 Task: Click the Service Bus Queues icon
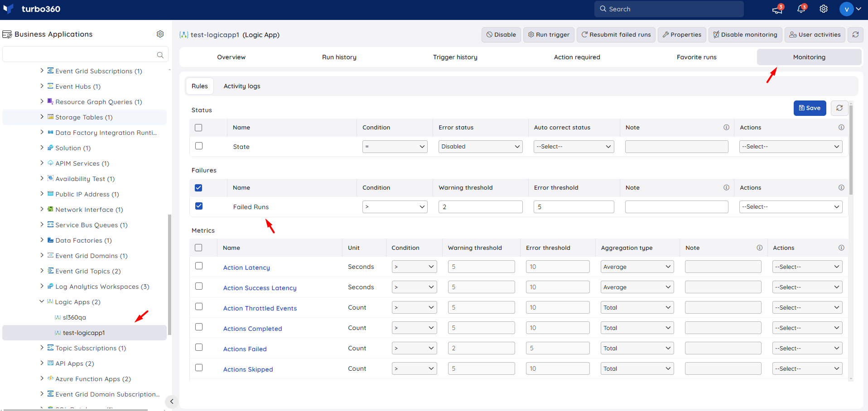(50, 225)
